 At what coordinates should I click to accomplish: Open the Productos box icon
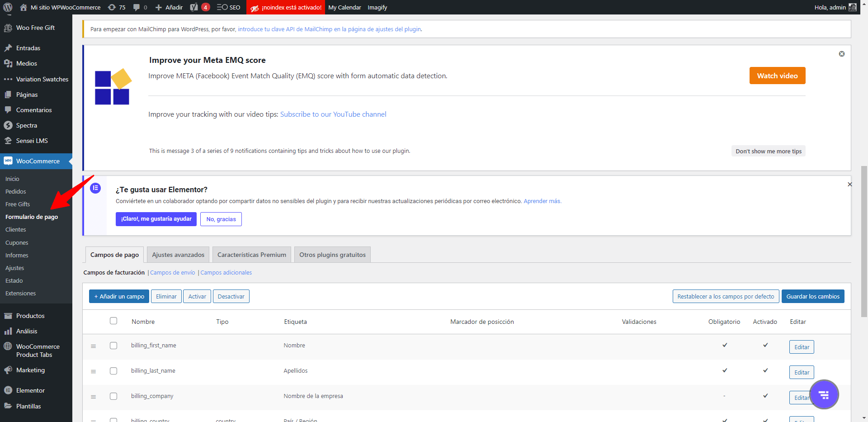[x=8, y=316]
